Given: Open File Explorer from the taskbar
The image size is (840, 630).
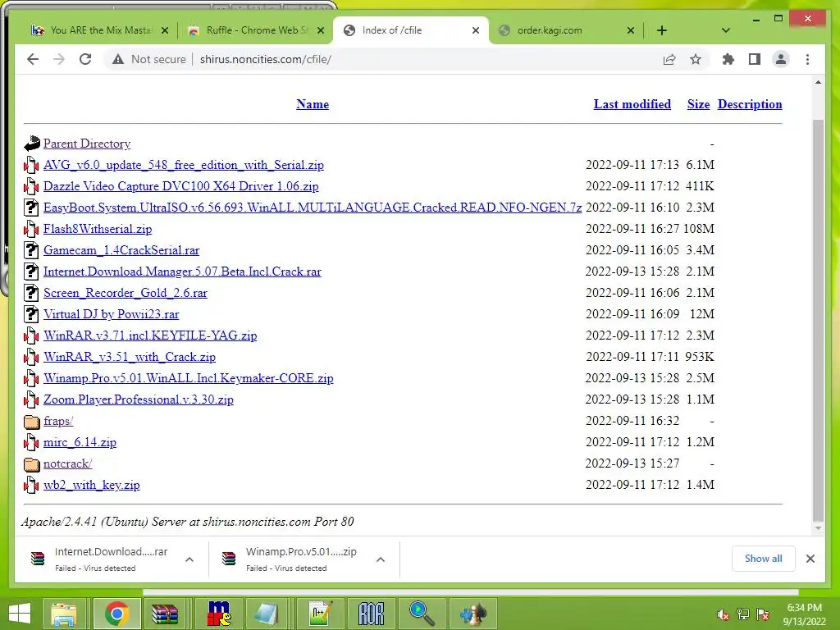Looking at the screenshot, I should point(64,614).
